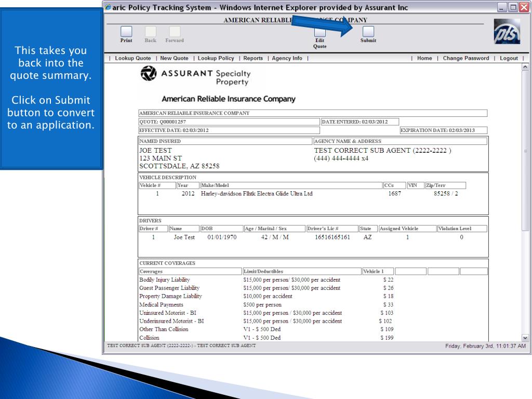Click driver's license number 16516165161
The height and width of the screenshot is (399, 532).
coord(332,237)
